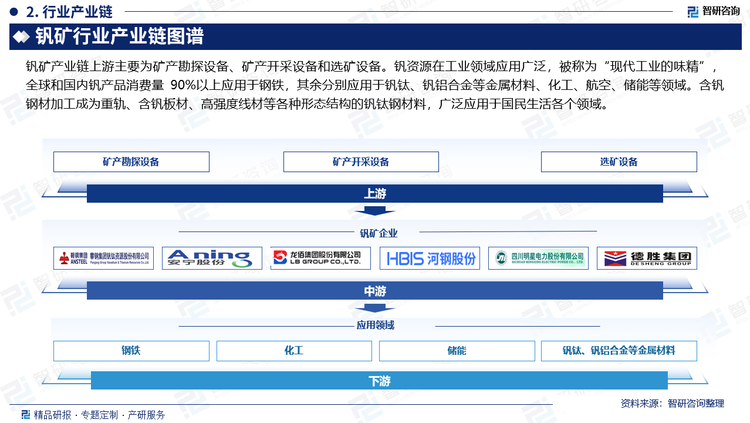Click the Ansteel 攀钢集团 company logo
Screen dimensions: 750x423
(103, 258)
